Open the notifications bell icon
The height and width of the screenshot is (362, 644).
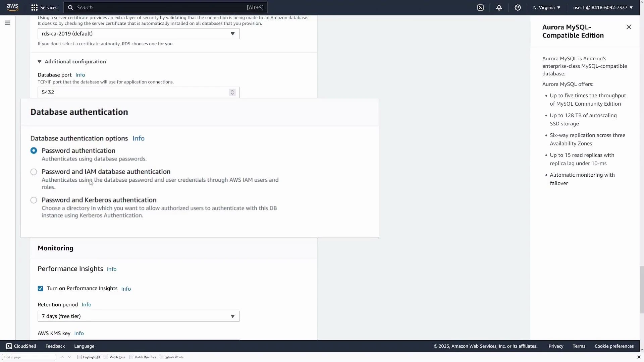click(x=499, y=7)
